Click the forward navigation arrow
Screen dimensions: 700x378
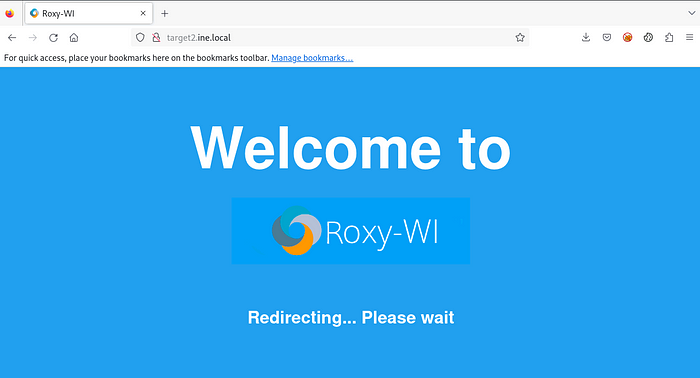[x=33, y=38]
